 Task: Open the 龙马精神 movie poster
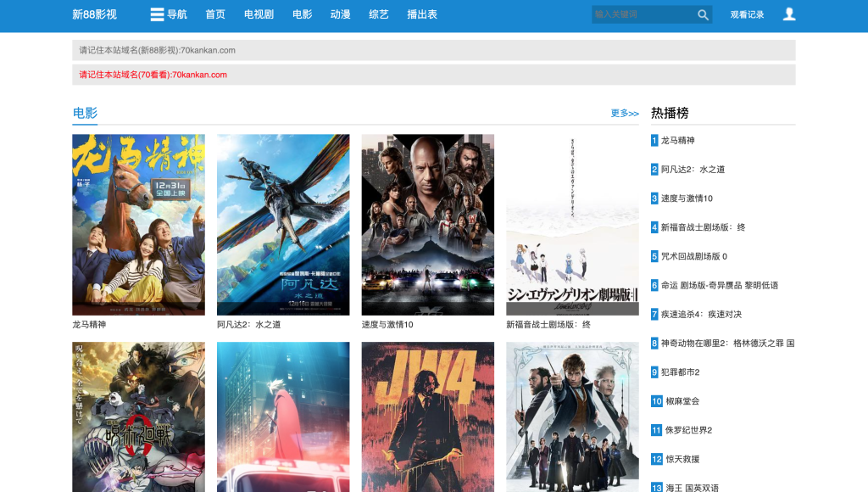(138, 224)
